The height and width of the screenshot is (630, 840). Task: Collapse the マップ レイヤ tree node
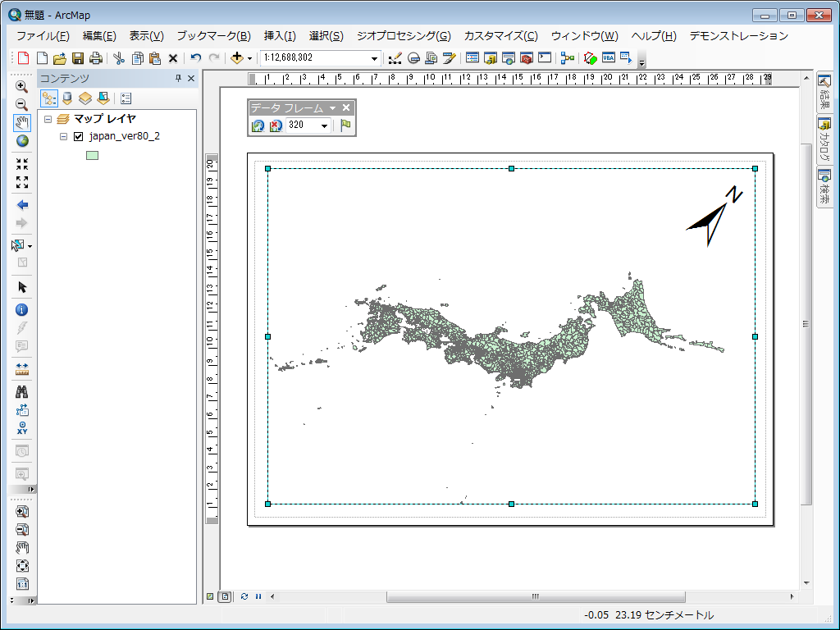(48, 119)
